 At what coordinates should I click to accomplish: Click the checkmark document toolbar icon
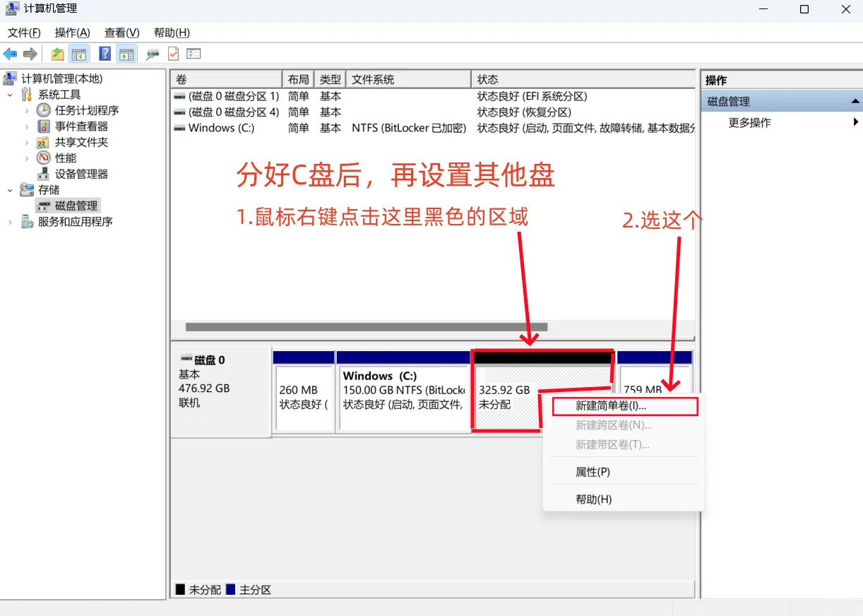tap(172, 53)
